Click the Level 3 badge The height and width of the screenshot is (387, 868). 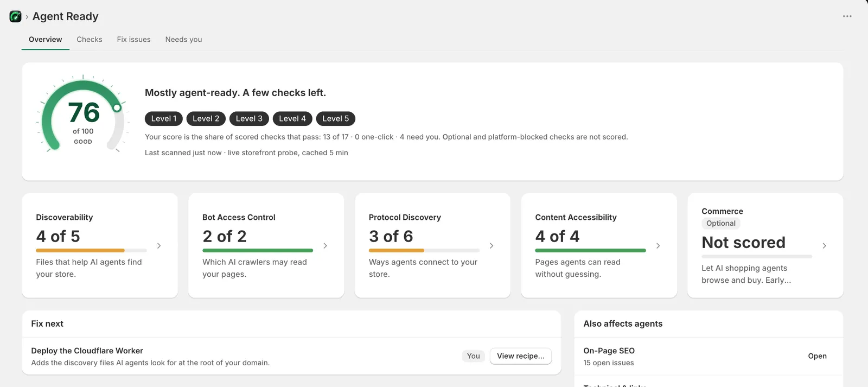(x=249, y=118)
